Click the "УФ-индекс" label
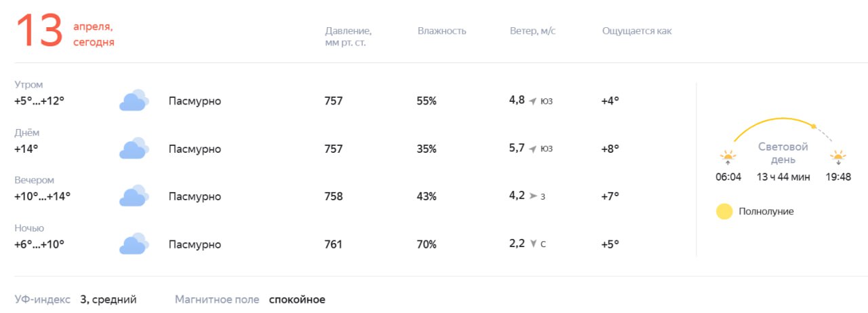The image size is (868, 313). [42, 299]
